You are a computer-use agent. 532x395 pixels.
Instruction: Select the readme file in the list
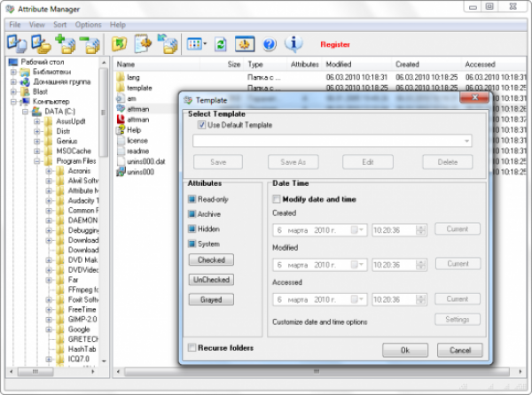(137, 151)
